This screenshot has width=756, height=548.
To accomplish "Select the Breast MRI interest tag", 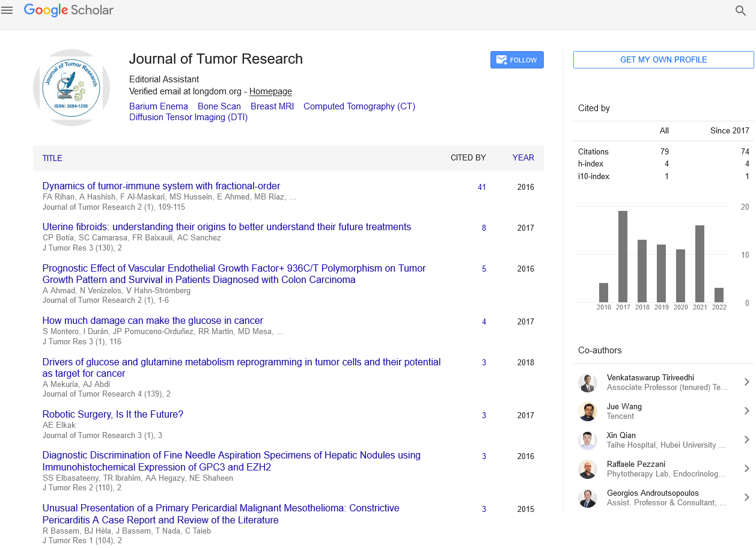I will click(x=272, y=106).
